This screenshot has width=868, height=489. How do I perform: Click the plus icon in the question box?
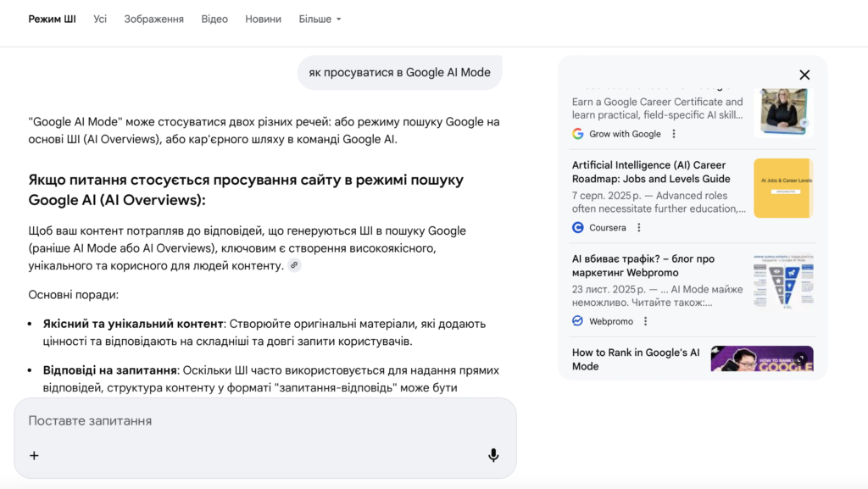pos(34,455)
